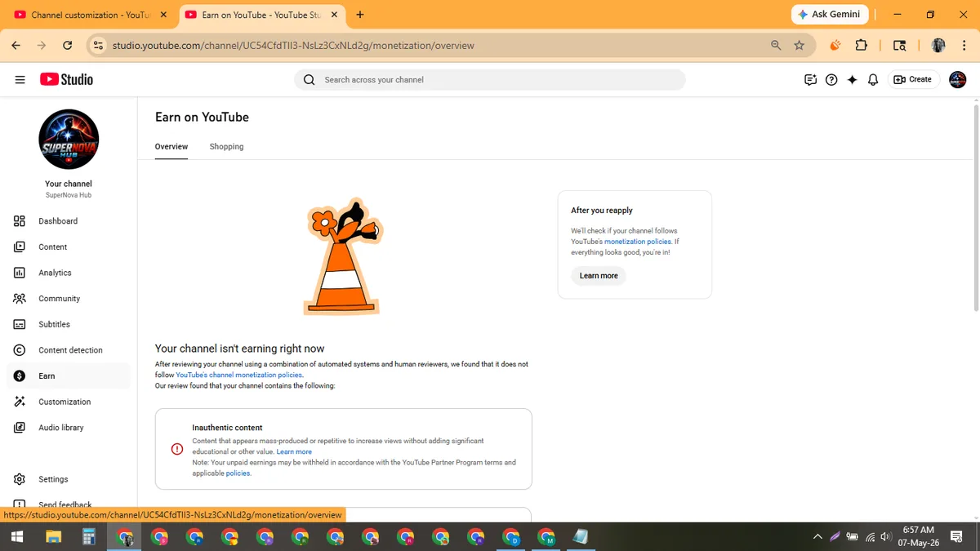Click the sparkle Ask Studio icon

tap(853, 80)
